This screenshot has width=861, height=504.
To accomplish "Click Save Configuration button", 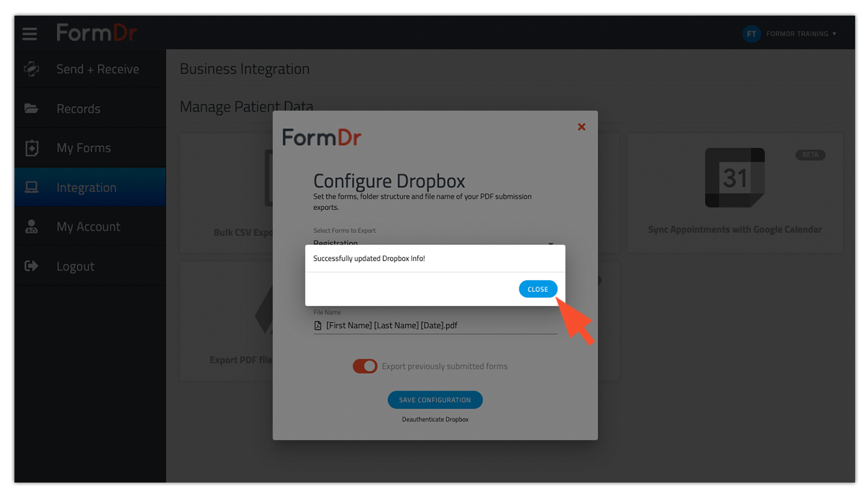I will 435,400.
